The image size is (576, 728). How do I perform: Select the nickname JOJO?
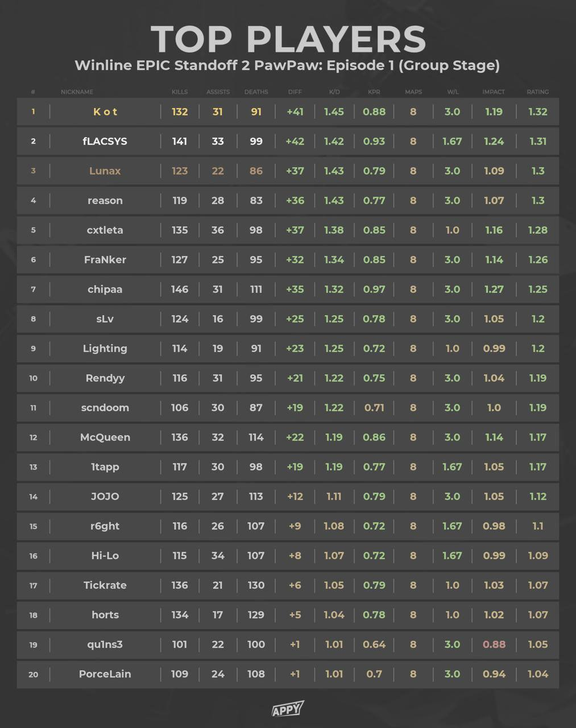[x=105, y=496]
